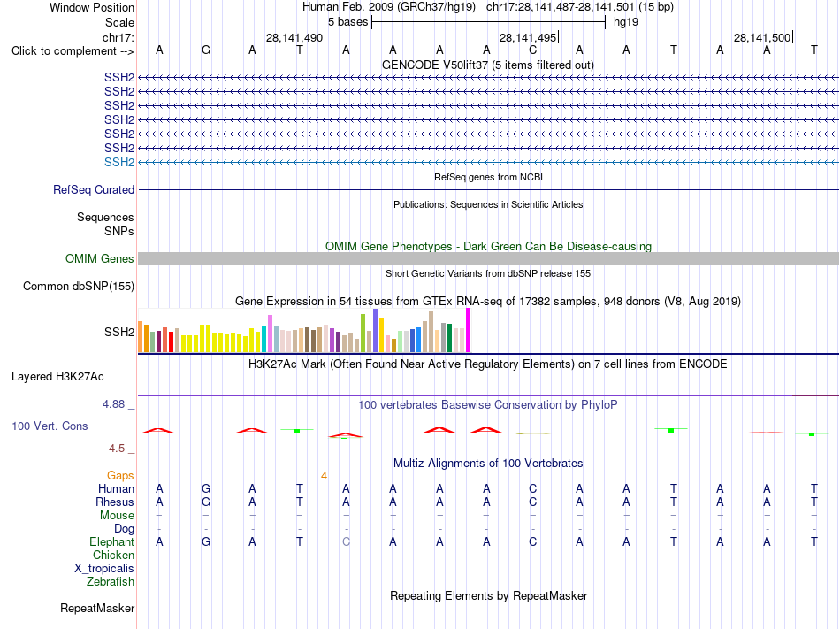Screen dimensions: 840x629
Task: Open the GENCODE V50lift37 track title
Action: 487,65
